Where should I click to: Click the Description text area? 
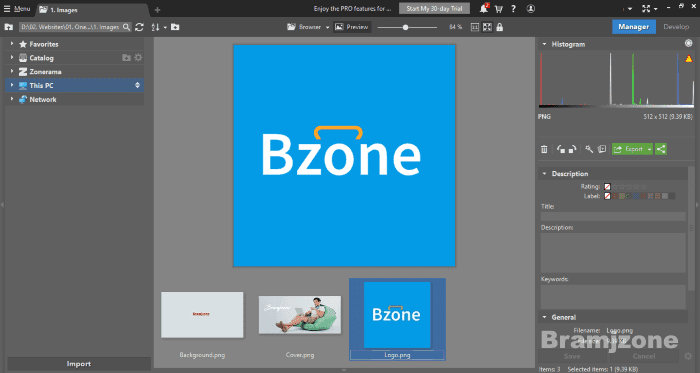613,253
